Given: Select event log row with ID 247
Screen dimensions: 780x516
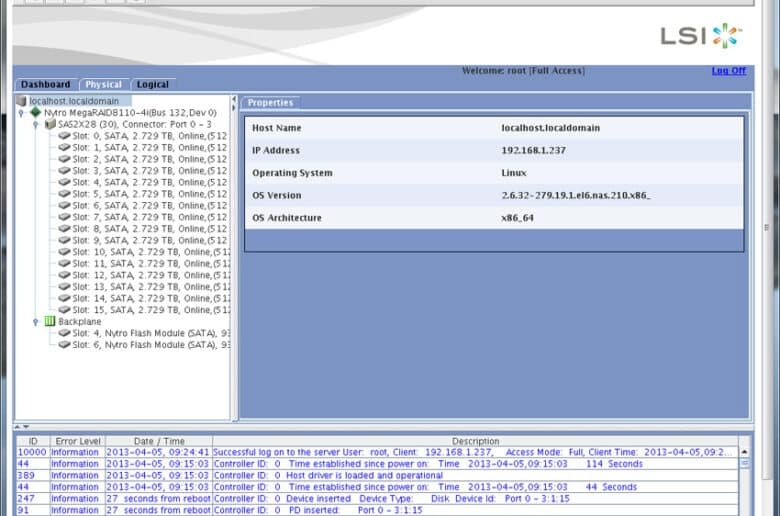Looking at the screenshot, I should pos(377,499).
